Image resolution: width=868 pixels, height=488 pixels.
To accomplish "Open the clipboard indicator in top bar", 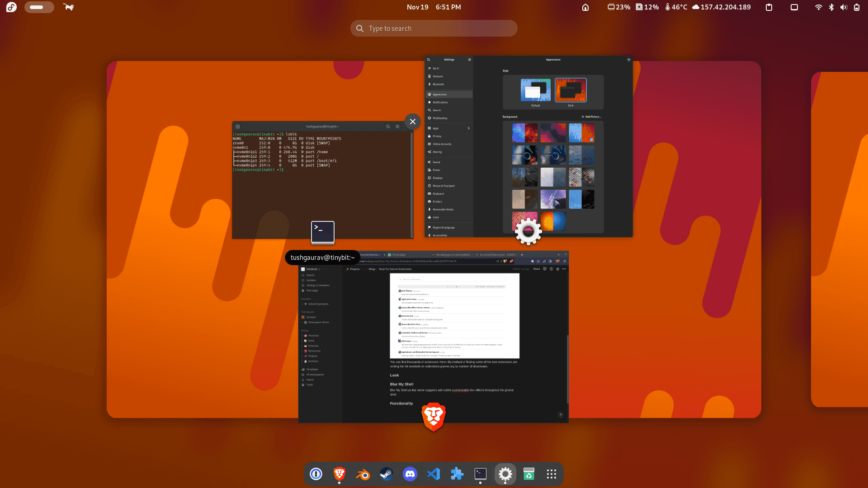I will (769, 7).
